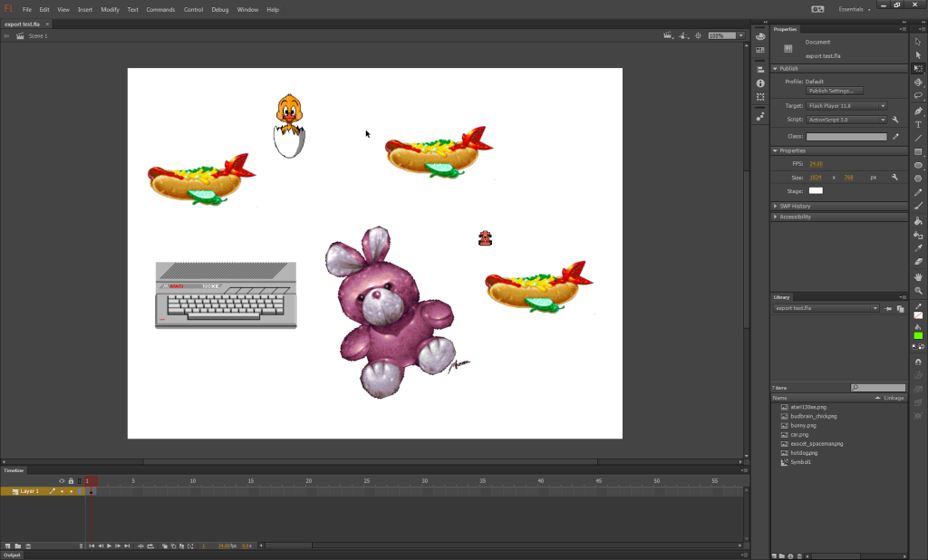Image resolution: width=928 pixels, height=560 pixels.
Task: Select the Eraser tool
Action: pyautogui.click(x=918, y=261)
